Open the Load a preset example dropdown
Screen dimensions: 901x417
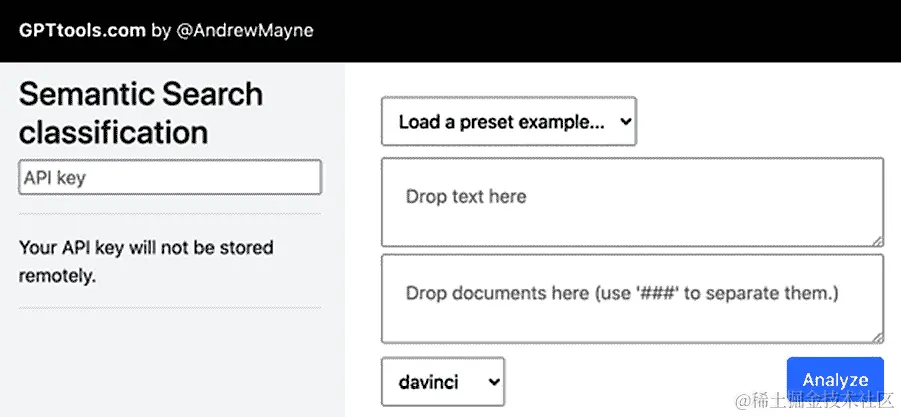pyautogui.click(x=509, y=122)
